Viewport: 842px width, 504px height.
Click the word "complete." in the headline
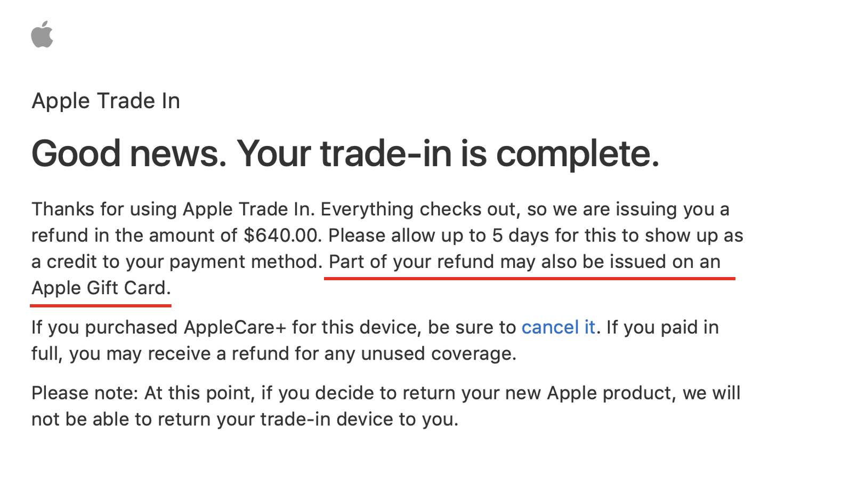(x=578, y=155)
